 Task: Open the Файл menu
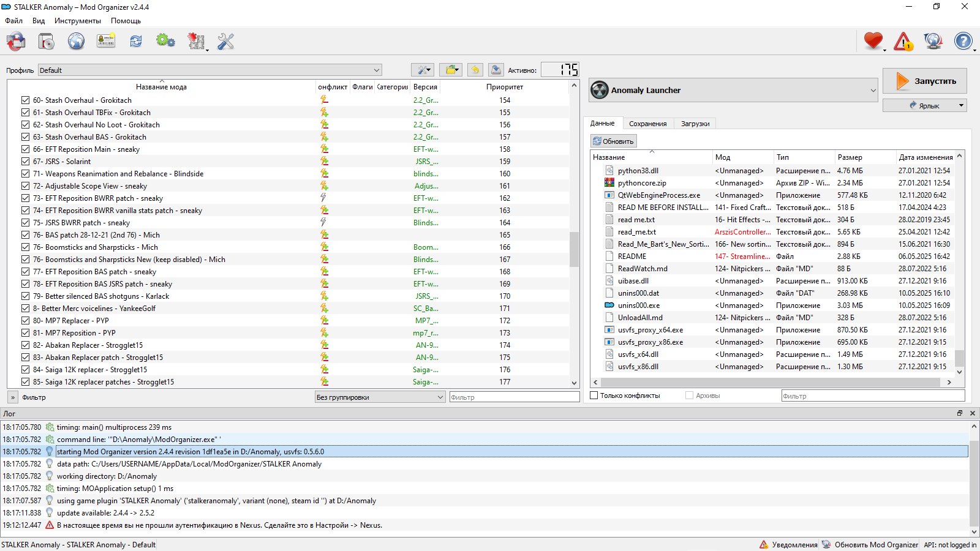click(13, 20)
